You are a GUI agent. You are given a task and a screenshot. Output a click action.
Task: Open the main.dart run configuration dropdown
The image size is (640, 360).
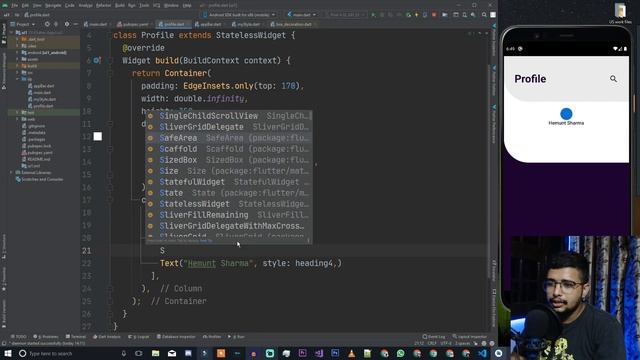point(302,15)
